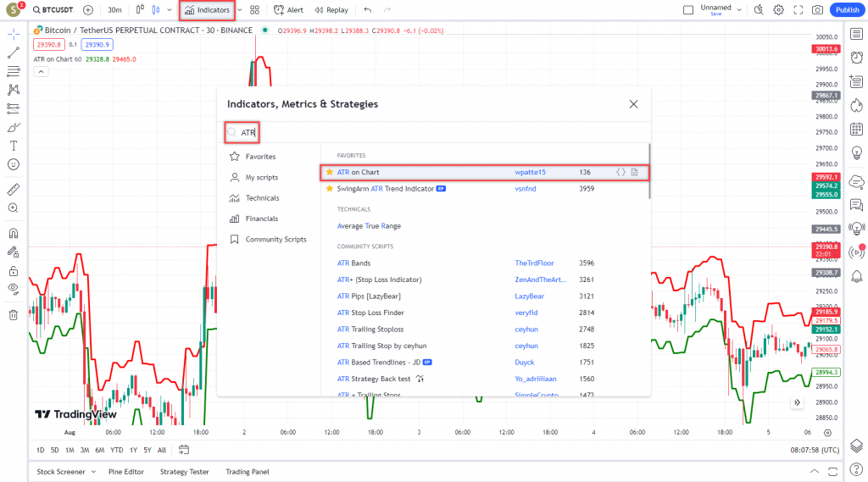Open chart settings gear icon
The height and width of the screenshot is (482, 868).
coord(778,10)
